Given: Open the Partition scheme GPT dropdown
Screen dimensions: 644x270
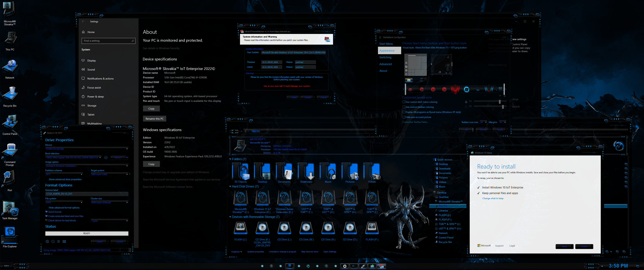Looking at the screenshot, I should coord(64,174).
